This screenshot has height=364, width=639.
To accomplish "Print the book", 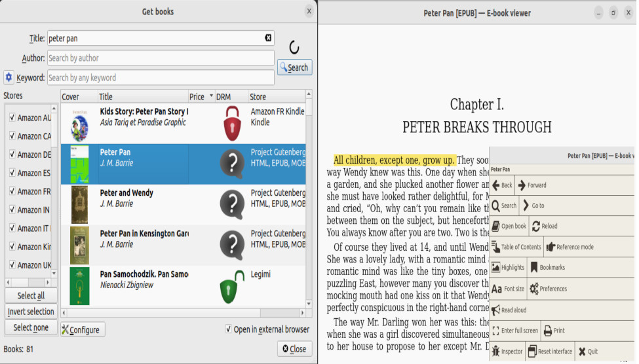I will pos(554,331).
